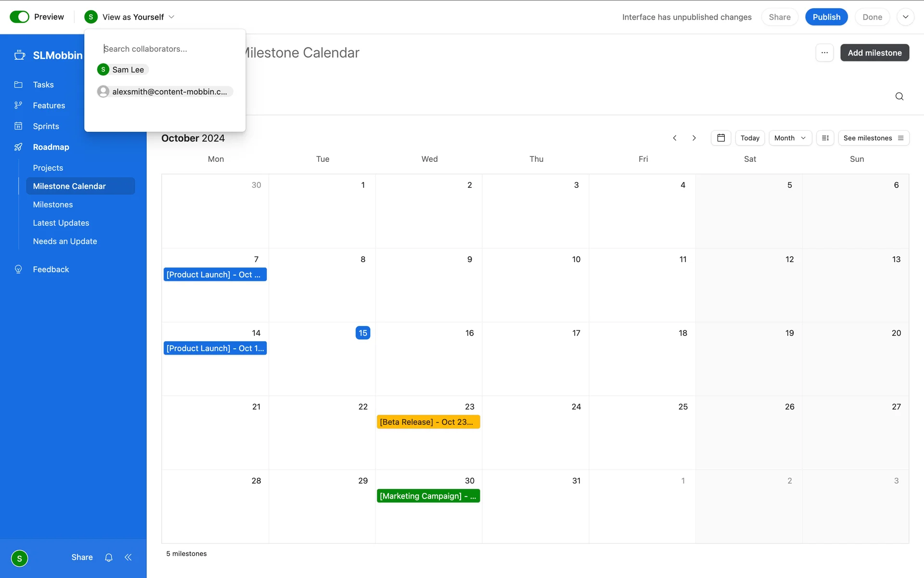
Task: Open yellow Beta Release milestone
Action: tap(428, 422)
